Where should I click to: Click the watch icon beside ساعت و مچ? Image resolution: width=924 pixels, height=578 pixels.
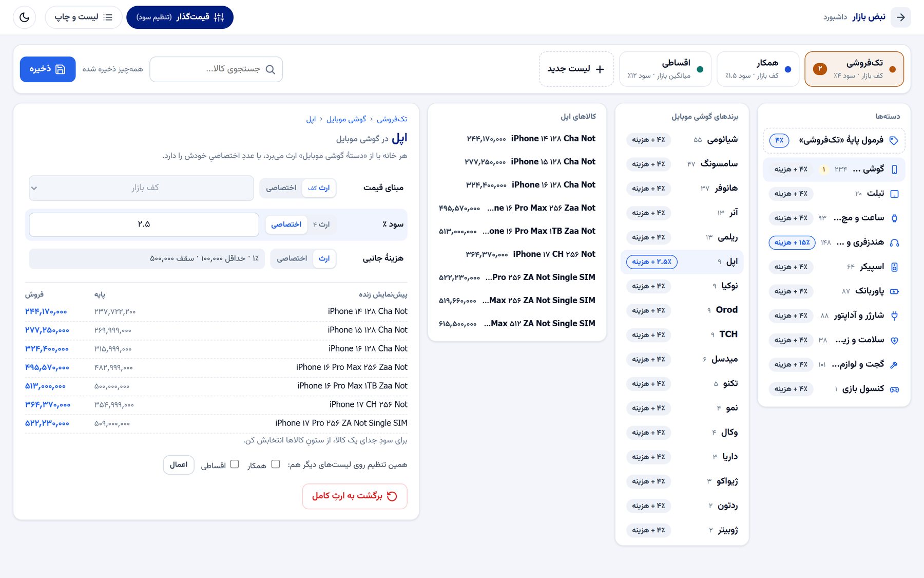tap(894, 218)
